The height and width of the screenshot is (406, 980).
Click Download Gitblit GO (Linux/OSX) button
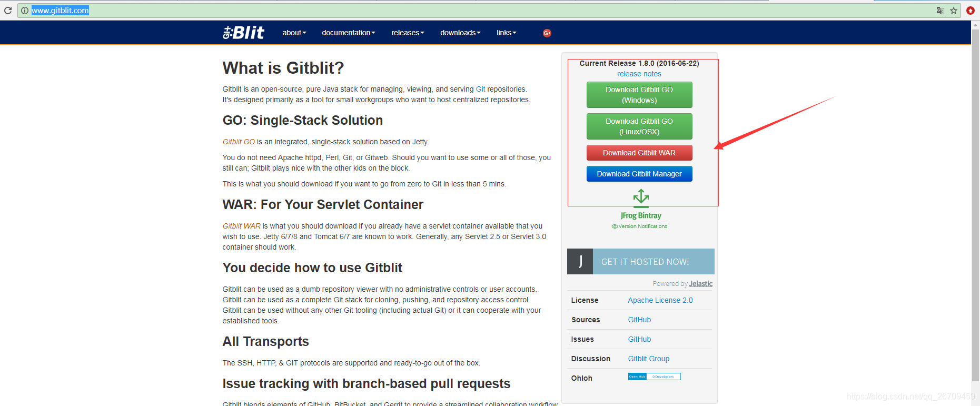coord(639,126)
